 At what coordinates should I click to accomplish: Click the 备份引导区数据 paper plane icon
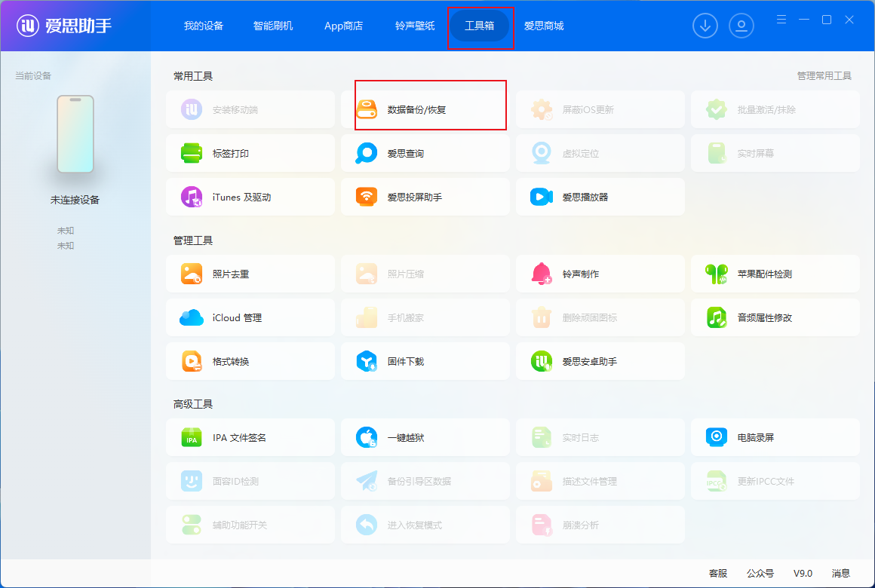[367, 481]
